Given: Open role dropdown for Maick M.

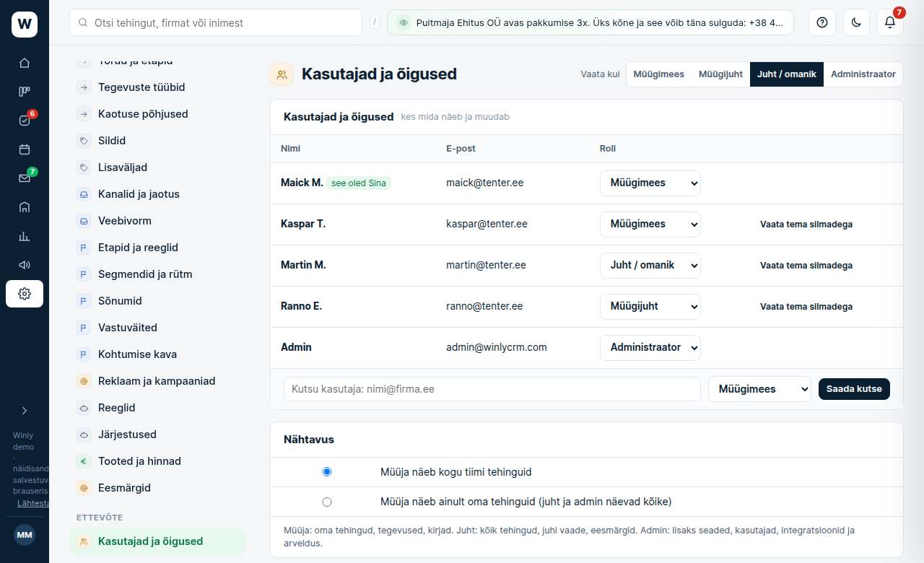Looking at the screenshot, I should pos(650,183).
